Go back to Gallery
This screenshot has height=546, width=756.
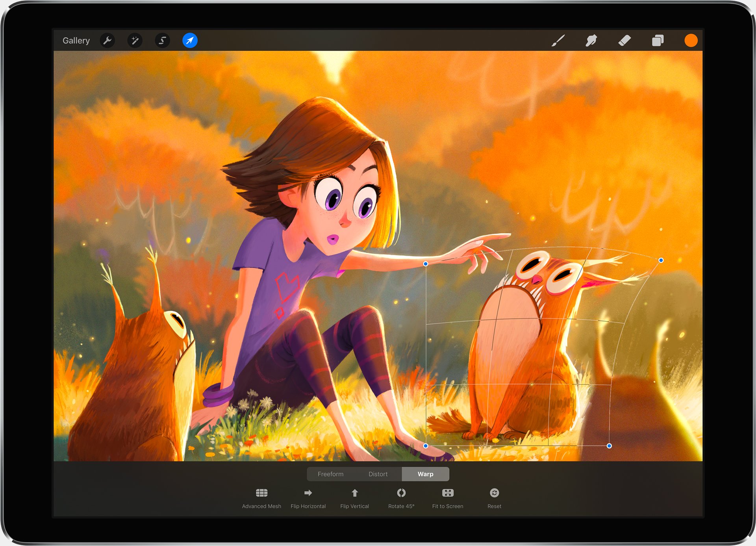point(76,41)
